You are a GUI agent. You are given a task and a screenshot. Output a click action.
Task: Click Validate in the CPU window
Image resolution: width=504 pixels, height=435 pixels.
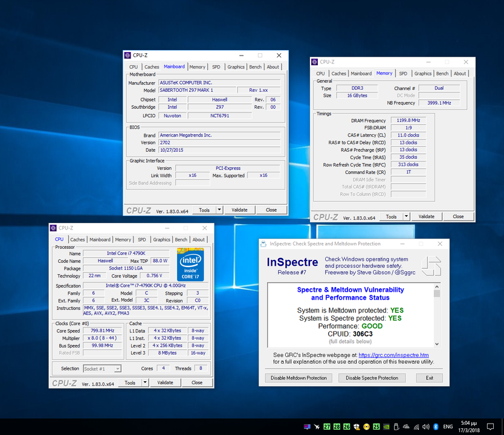pos(165,382)
